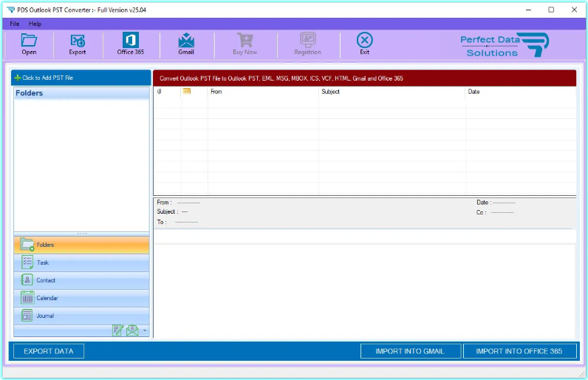Screen dimensions: 588x380
Task: Choose the Office 365 toolbar icon
Action: tap(130, 44)
